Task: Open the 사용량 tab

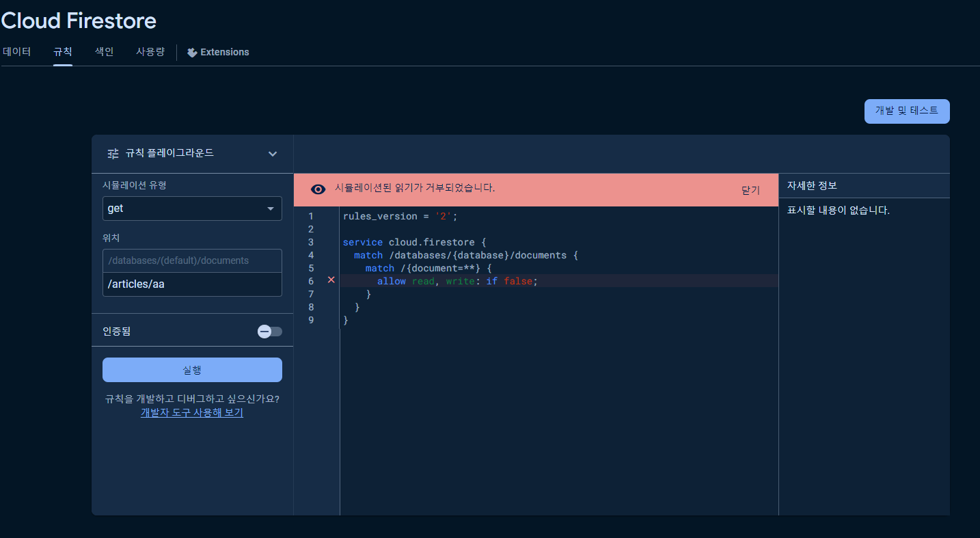Action: click(150, 52)
